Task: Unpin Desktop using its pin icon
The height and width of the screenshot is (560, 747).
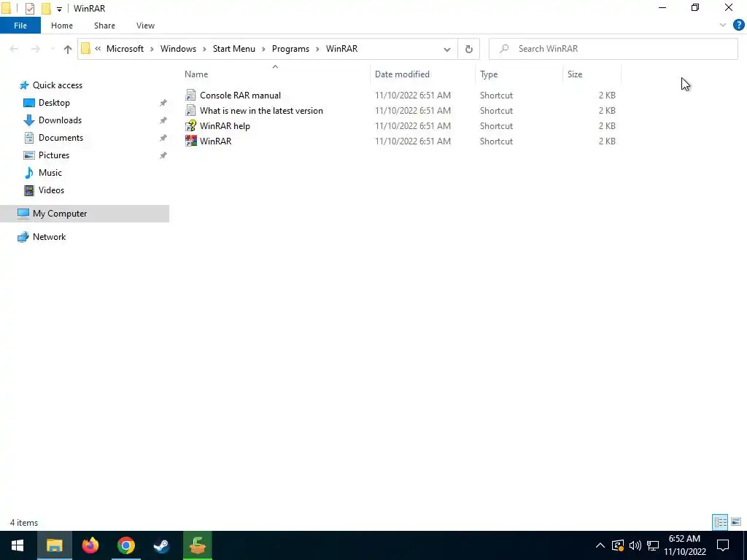Action: click(163, 103)
